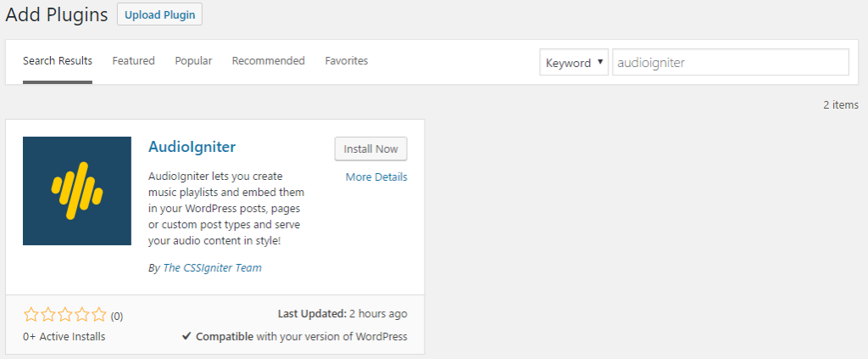Click the compatibility checkmark icon
This screenshot has width=868, height=359.
[x=186, y=336]
